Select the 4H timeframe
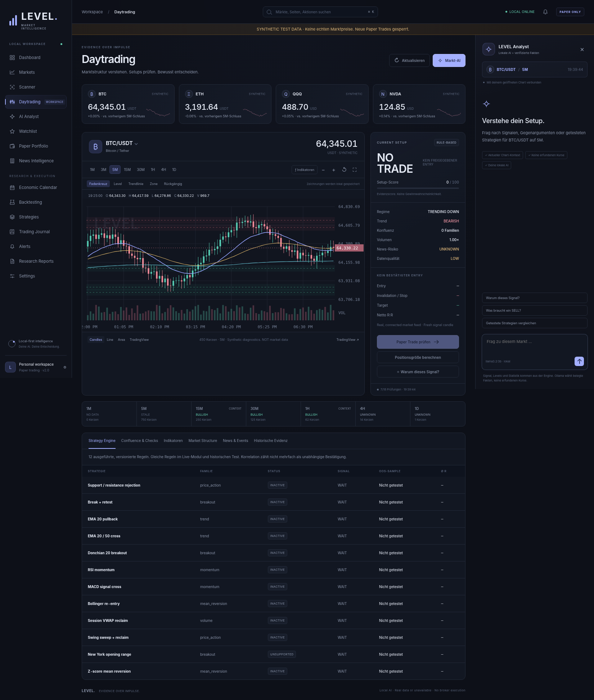594x700 pixels. tap(164, 170)
